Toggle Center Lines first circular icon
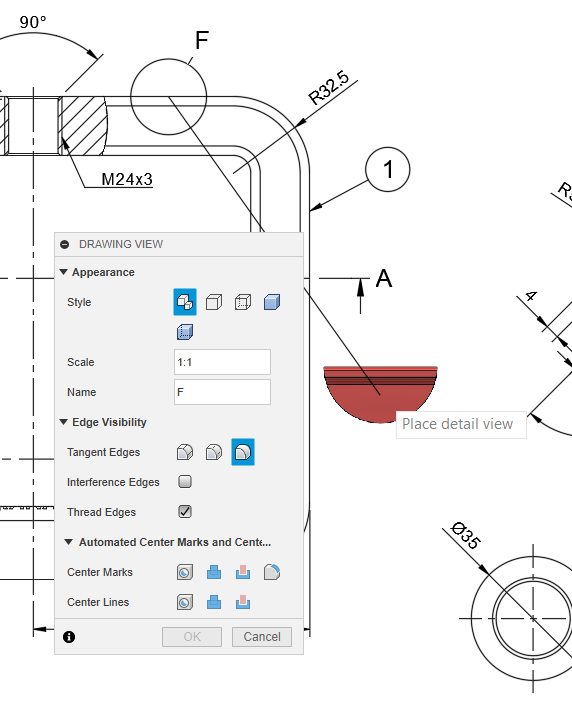This screenshot has width=572, height=715. tap(185, 602)
